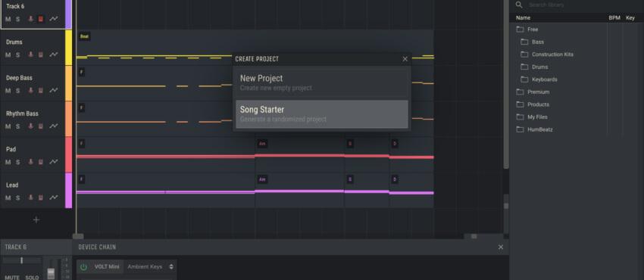The width and height of the screenshot is (644, 280).
Task: Click the SOLO button in Track 6 panel
Action: [x=32, y=278]
